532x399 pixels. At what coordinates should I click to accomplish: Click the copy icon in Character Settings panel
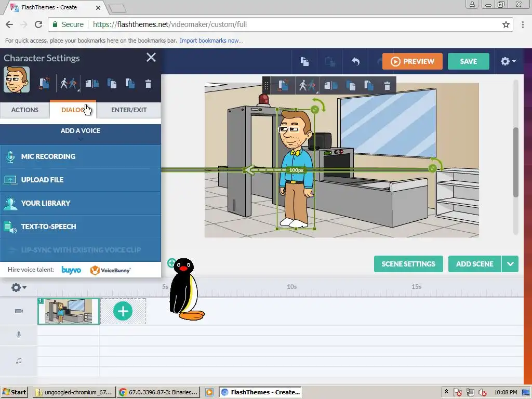112,84
